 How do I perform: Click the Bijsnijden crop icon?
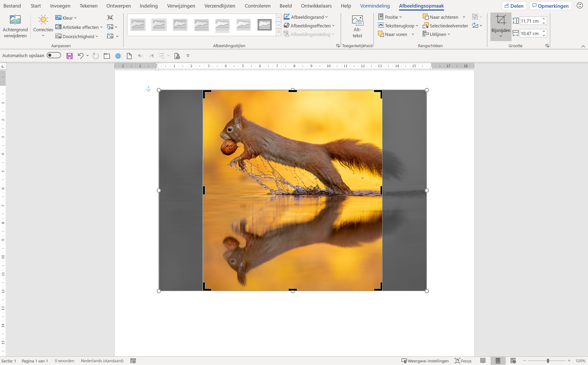[x=501, y=20]
